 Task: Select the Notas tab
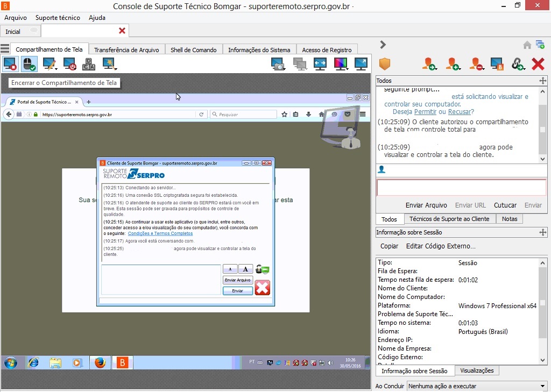[510, 219]
